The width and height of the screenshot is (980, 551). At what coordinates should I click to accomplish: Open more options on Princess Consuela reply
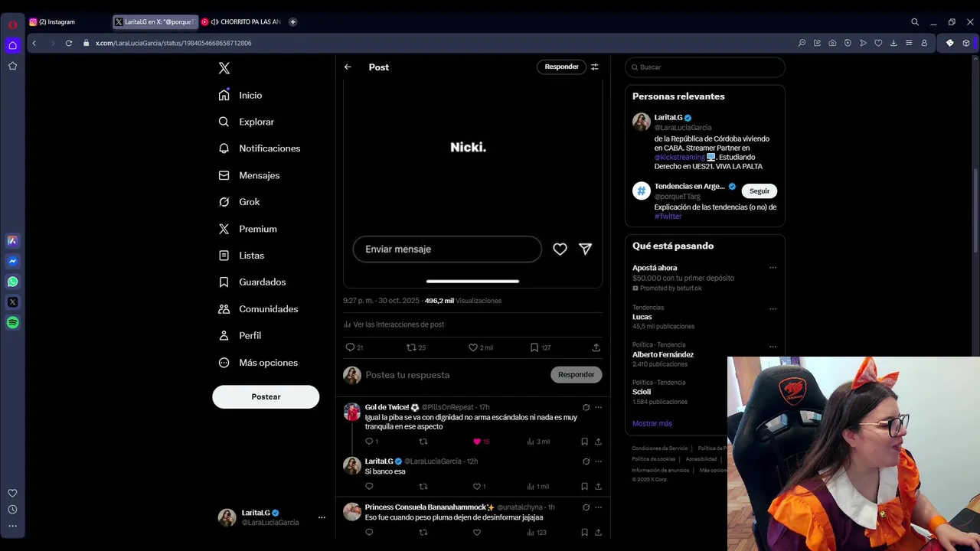[598, 507]
